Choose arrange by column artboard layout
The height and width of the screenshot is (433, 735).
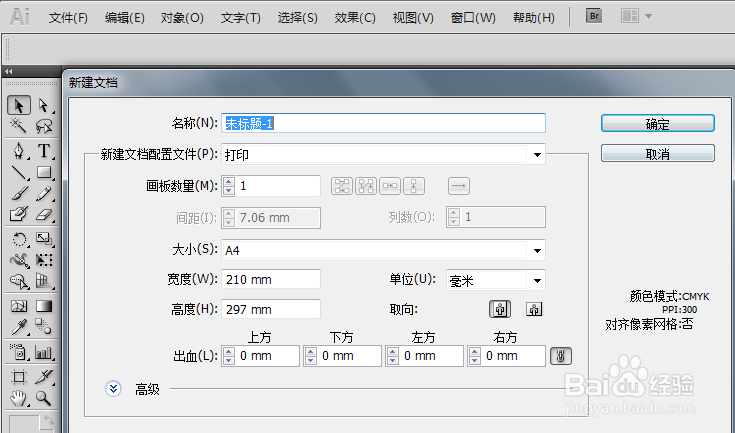[414, 186]
